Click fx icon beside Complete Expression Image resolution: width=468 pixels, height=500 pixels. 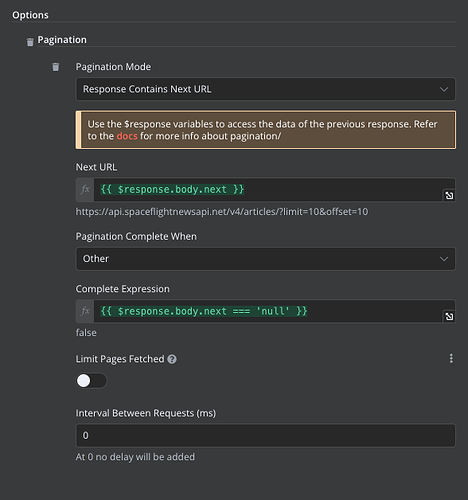coord(85,311)
